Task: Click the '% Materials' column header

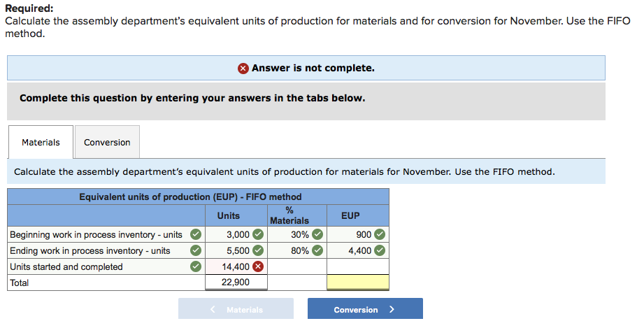Action: [289, 215]
